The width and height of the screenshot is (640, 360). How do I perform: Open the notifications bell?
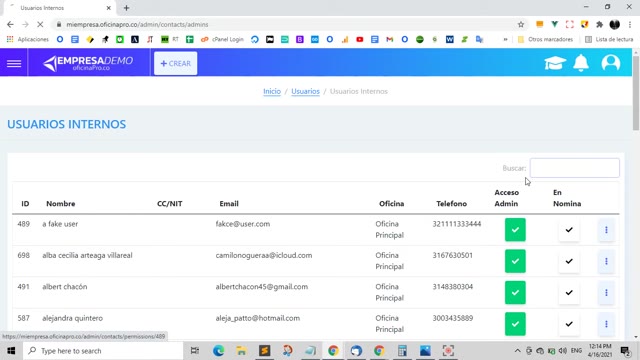pyautogui.click(x=581, y=63)
